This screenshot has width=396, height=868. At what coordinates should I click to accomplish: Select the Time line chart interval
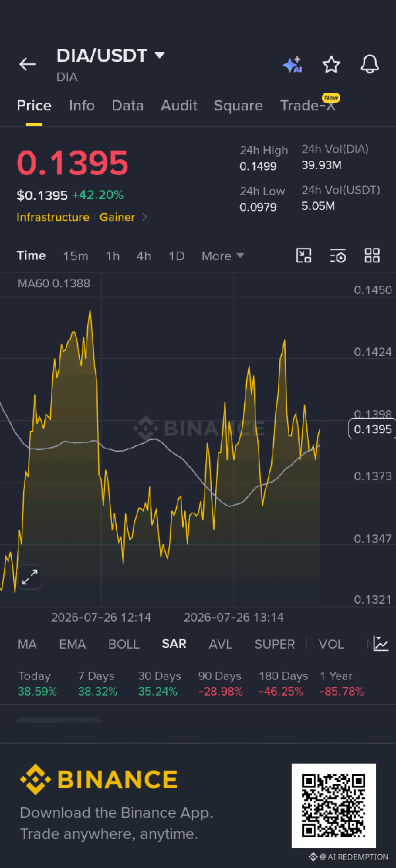tap(32, 256)
